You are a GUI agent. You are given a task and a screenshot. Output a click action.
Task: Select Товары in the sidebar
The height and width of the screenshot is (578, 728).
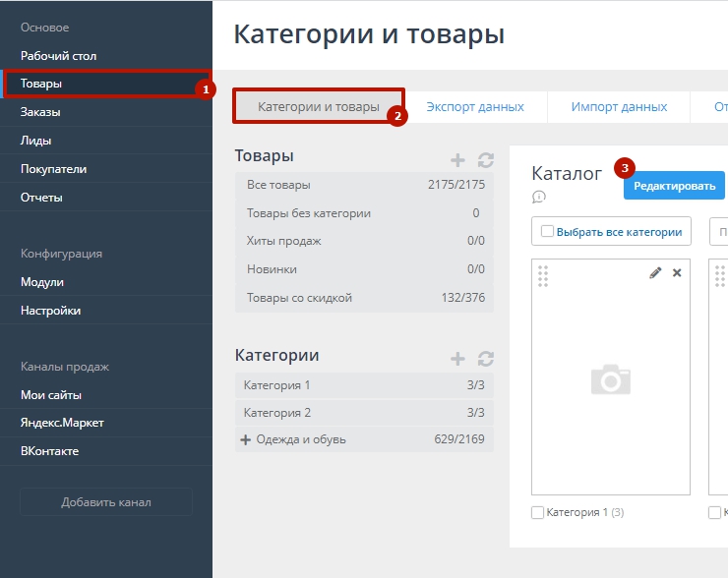point(106,84)
